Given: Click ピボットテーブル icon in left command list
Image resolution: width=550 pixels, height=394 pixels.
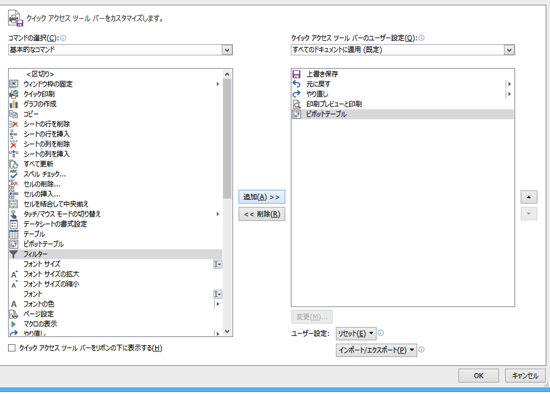Looking at the screenshot, I should 13,244.
